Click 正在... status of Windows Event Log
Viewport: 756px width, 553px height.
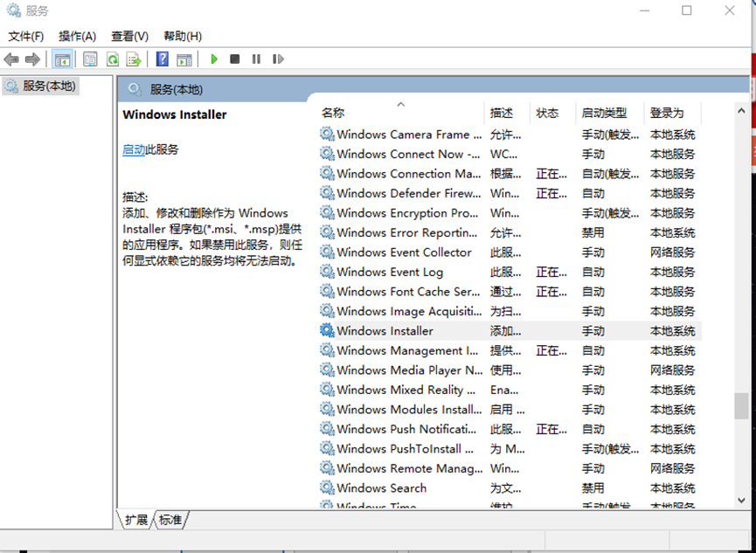pos(551,272)
